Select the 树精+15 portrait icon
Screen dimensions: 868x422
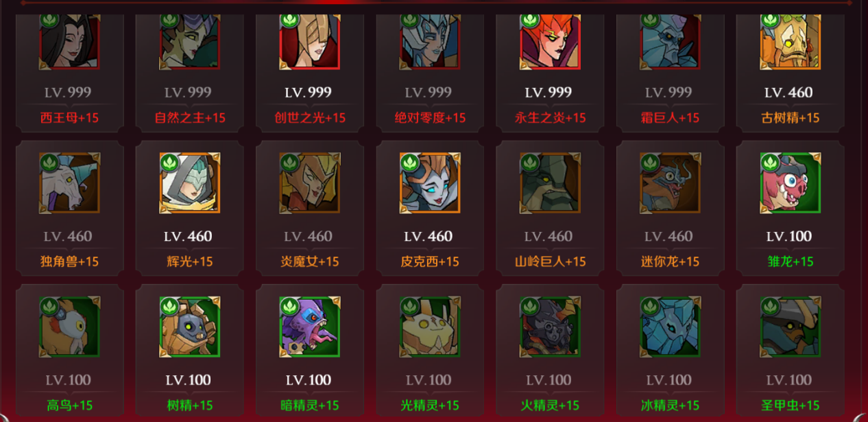pos(190,327)
